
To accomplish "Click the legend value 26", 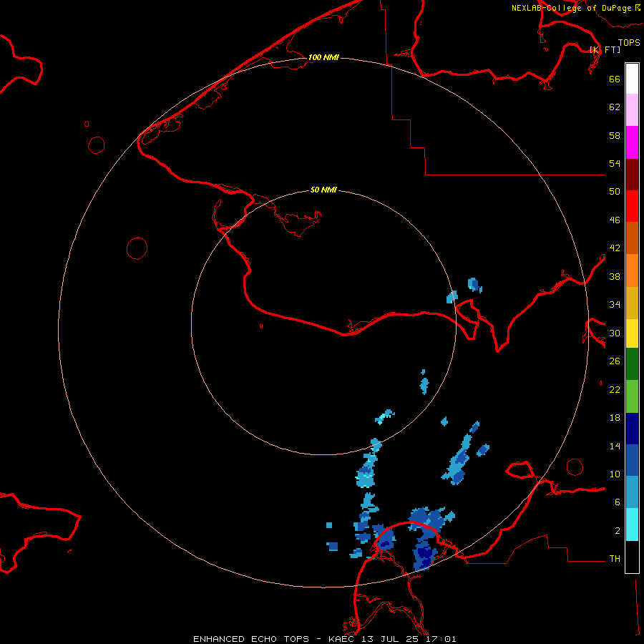I will click(615, 361).
